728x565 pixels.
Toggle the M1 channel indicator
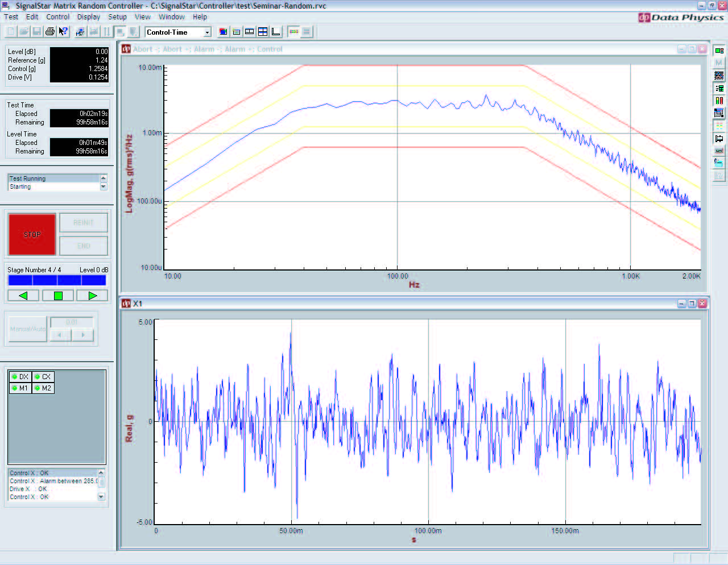point(20,388)
